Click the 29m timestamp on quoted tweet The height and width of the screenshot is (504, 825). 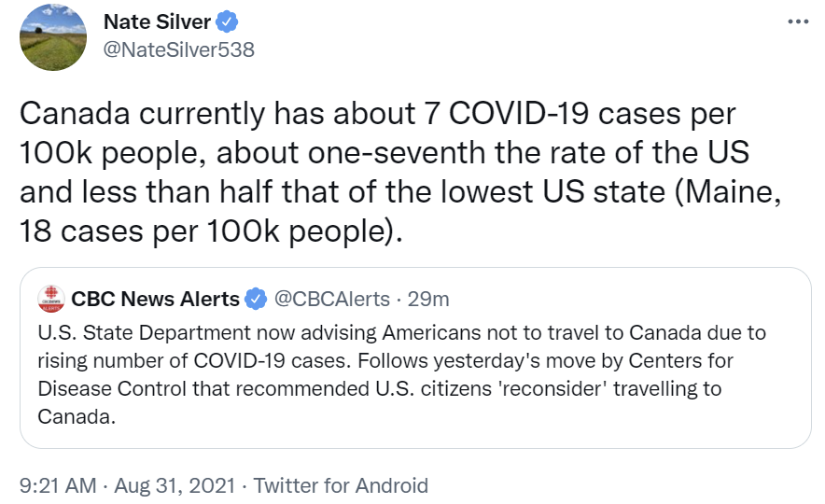click(428, 299)
